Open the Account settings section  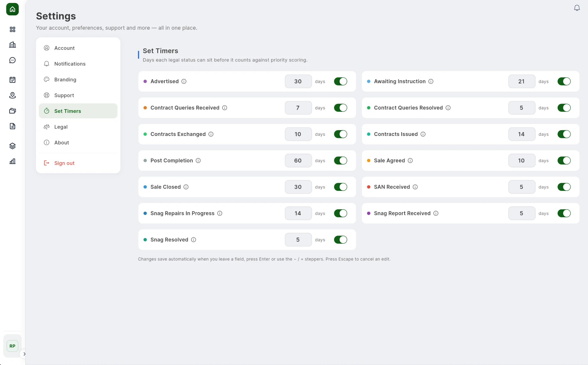point(78,48)
